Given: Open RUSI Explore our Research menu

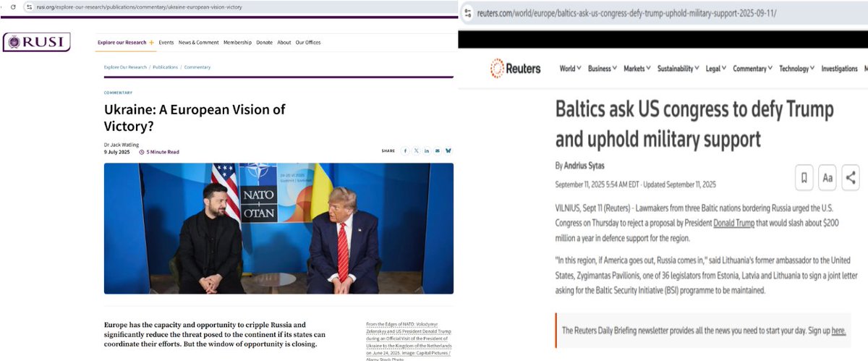Looking at the screenshot, I should pos(122,43).
